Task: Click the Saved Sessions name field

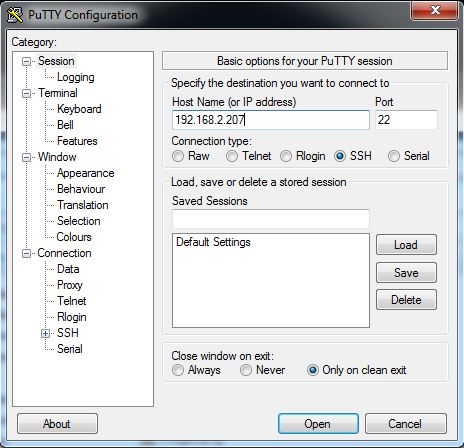Action: [271, 219]
